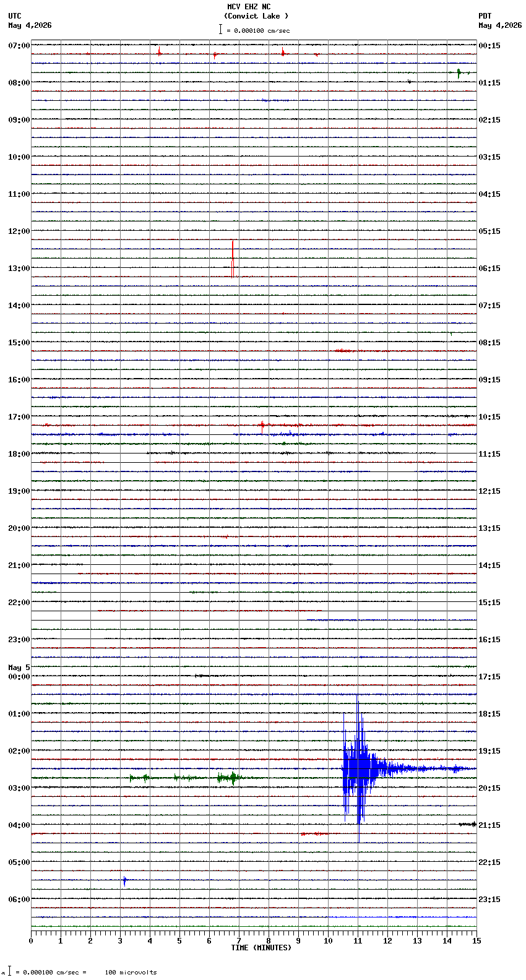526x980 pixels.
Task: Click the UTC time label "07:00"
Action: (19, 46)
